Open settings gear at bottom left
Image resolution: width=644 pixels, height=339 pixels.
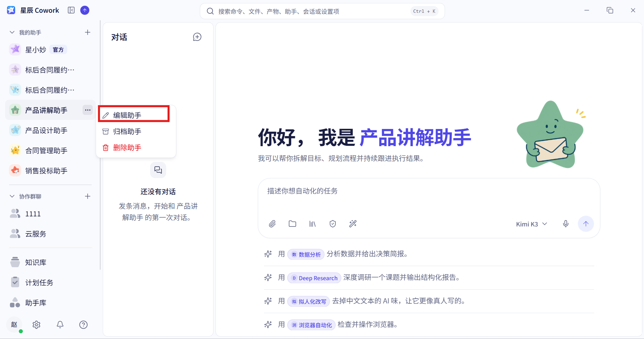[x=36, y=325]
